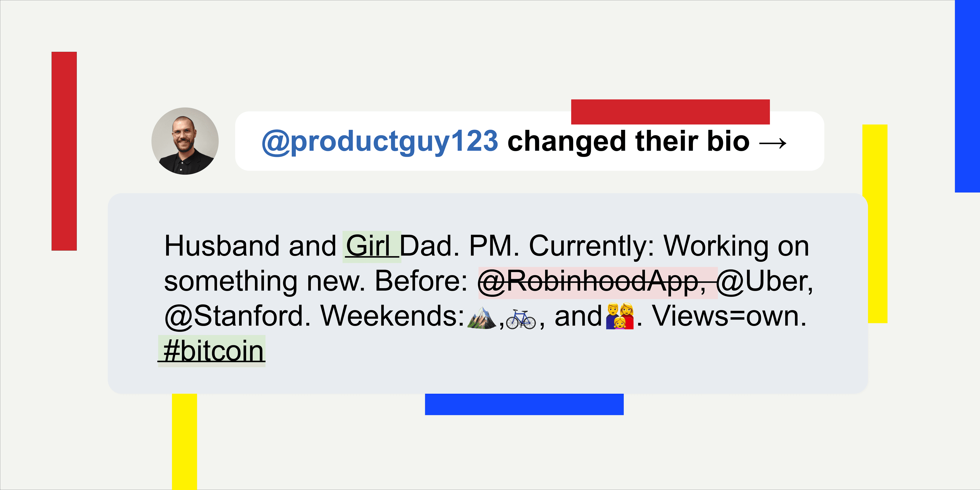Click 'Husband and' at bio start

point(250,246)
